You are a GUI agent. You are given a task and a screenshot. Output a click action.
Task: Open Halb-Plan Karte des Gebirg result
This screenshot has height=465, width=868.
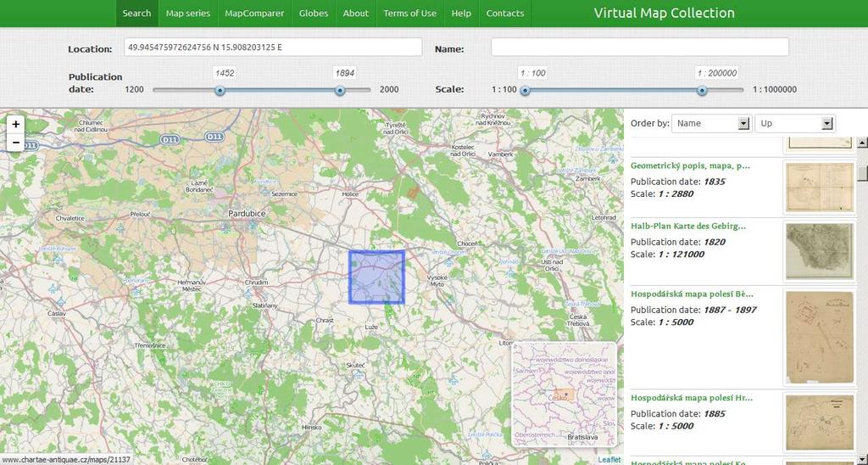688,226
